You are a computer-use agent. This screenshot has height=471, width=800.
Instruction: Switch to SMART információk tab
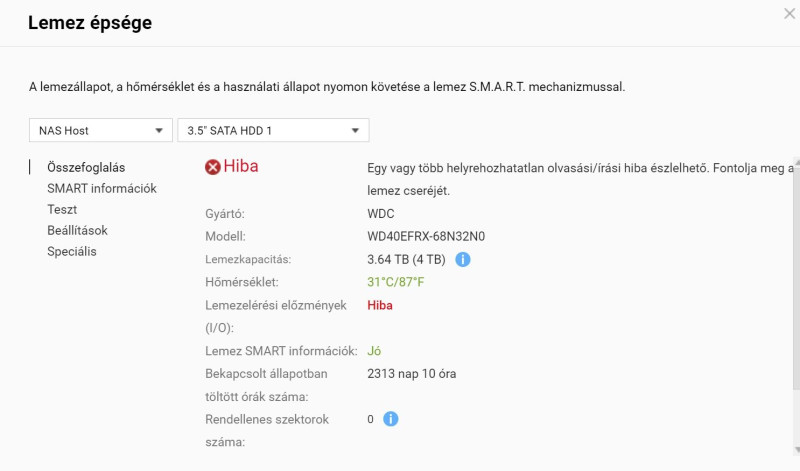coord(102,188)
